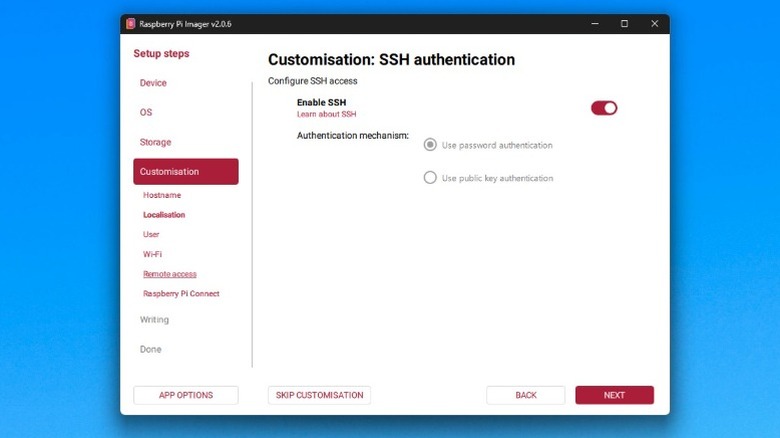The width and height of the screenshot is (780, 438).
Task: Open the Localisation customisation sub-step
Action: (x=164, y=215)
